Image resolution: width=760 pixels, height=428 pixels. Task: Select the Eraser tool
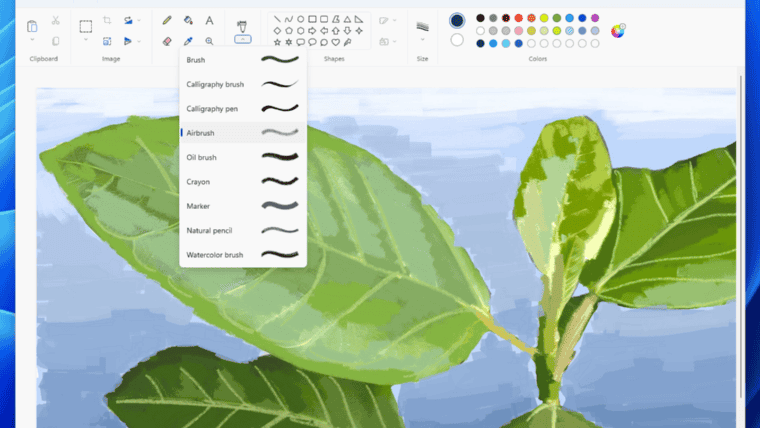pyautogui.click(x=167, y=42)
